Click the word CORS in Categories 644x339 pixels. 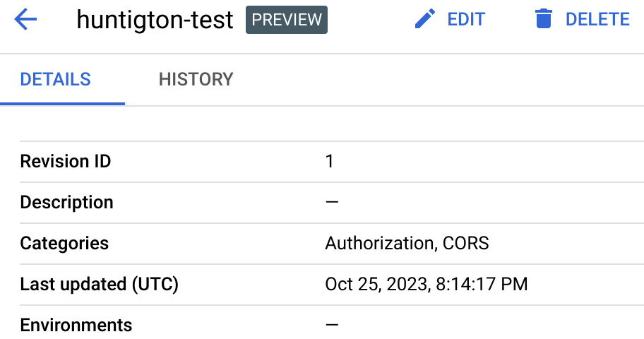click(466, 244)
